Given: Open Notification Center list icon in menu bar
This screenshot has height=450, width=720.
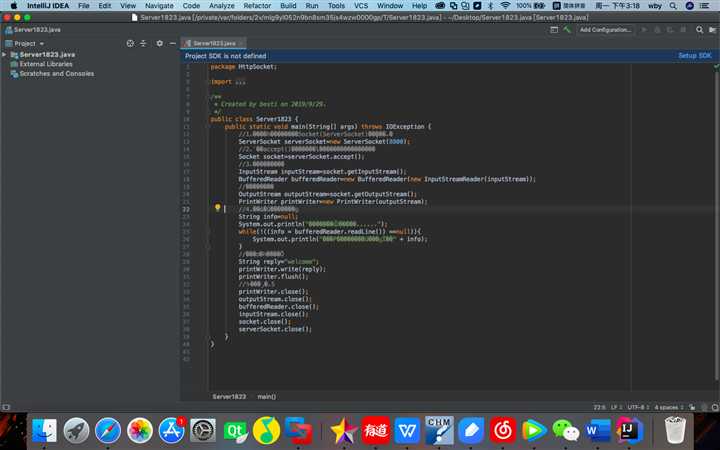Looking at the screenshot, I should point(704,6).
